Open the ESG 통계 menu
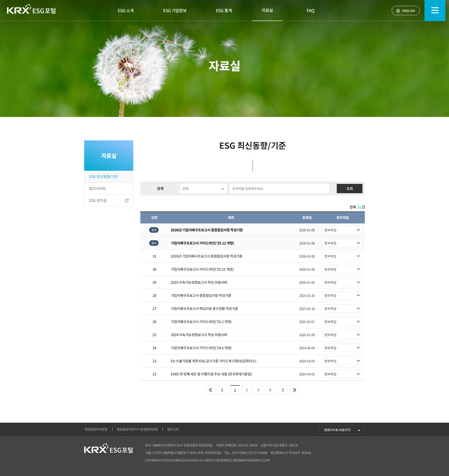Screen dimensions: 449x476 pyautogui.click(x=224, y=11)
